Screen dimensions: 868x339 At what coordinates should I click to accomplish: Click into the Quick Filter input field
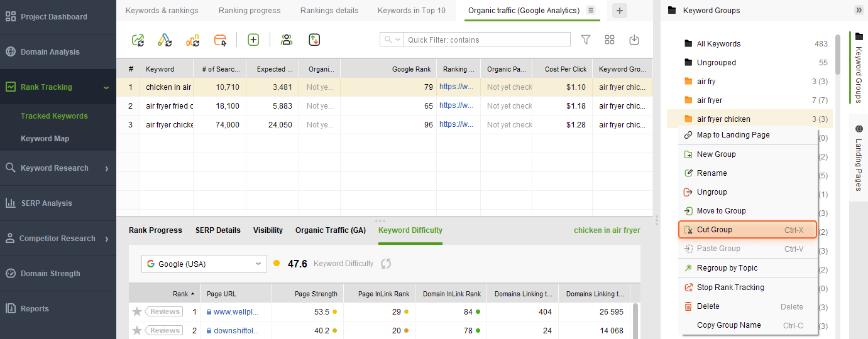pyautogui.click(x=487, y=40)
